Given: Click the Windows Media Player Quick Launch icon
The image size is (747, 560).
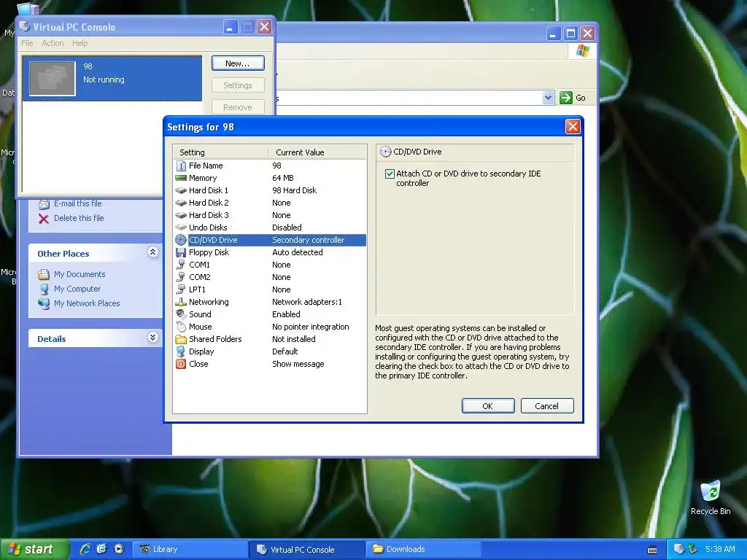Looking at the screenshot, I should tap(119, 549).
